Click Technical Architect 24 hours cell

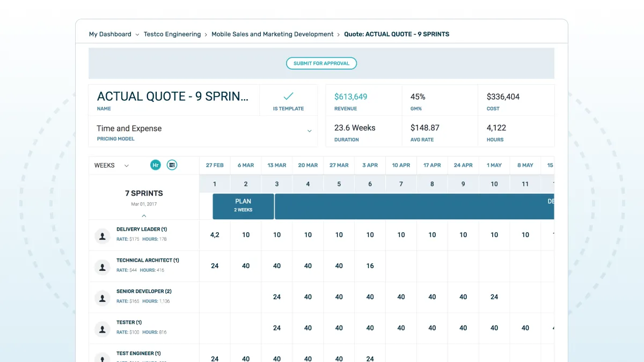point(215,266)
